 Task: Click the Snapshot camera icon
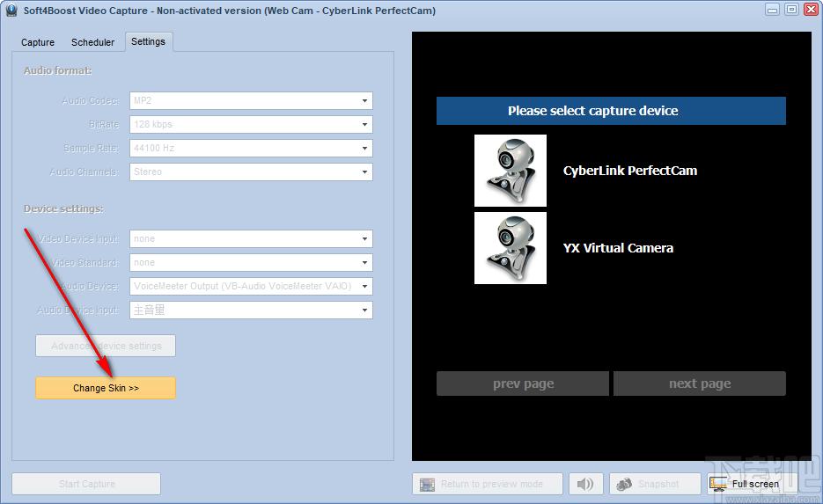click(x=623, y=484)
